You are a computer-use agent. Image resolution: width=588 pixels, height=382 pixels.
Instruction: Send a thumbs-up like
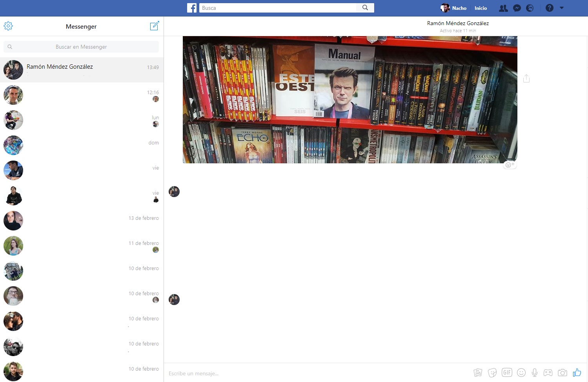point(577,372)
